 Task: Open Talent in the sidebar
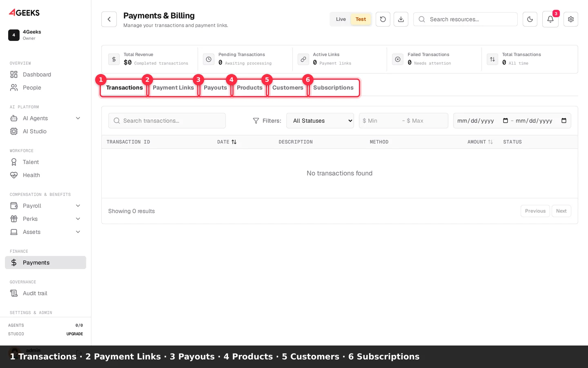(45, 162)
